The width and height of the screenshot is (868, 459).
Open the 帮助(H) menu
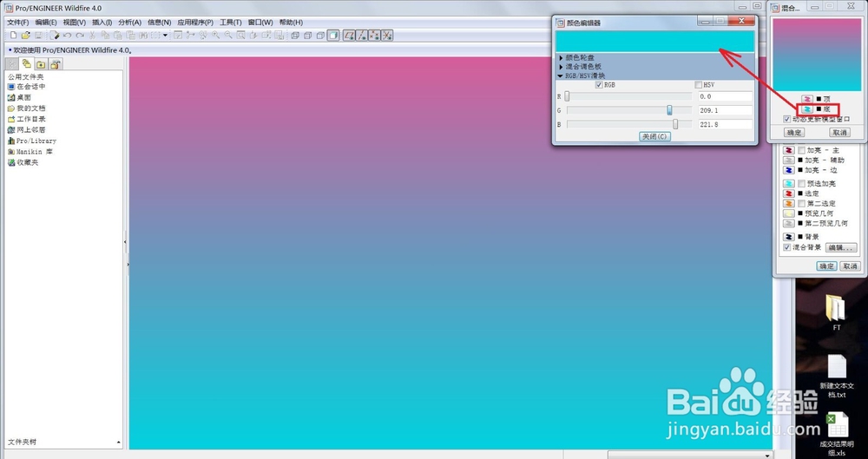pos(291,23)
